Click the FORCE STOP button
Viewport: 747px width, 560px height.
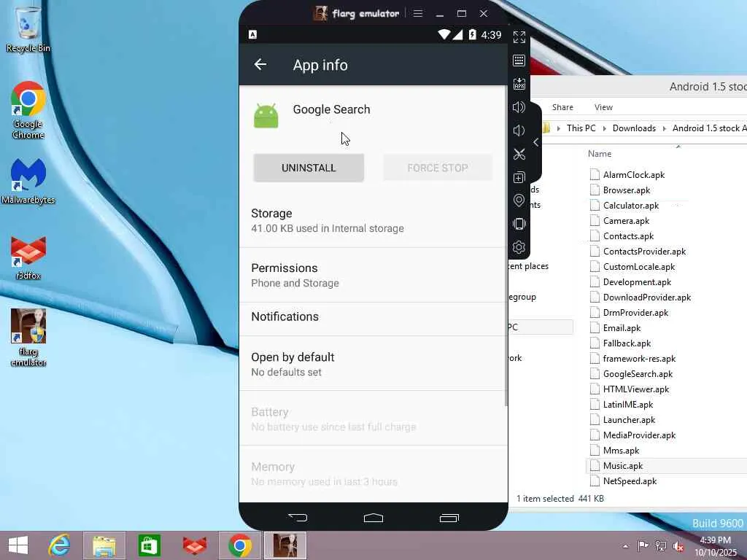438,168
